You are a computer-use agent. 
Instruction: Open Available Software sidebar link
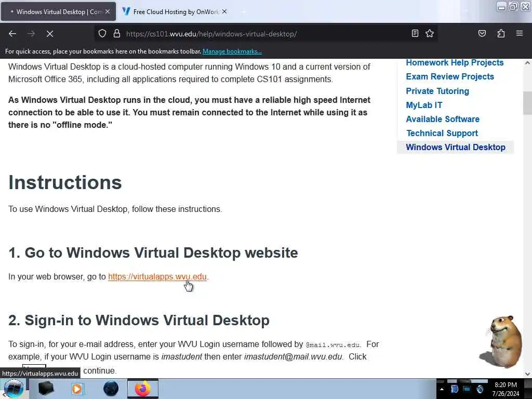[x=443, y=119]
